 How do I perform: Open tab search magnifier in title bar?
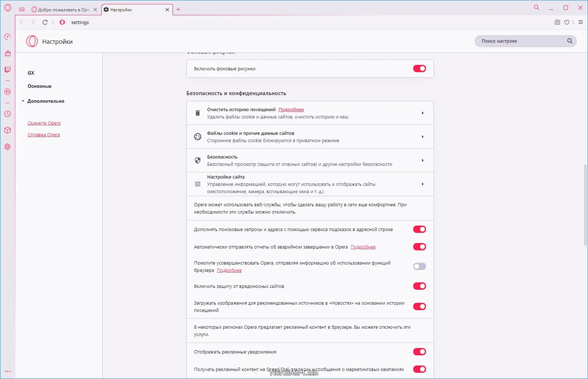[x=537, y=7]
